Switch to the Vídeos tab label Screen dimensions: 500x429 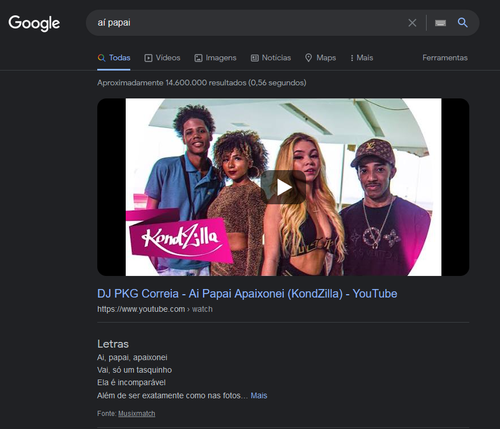168,58
